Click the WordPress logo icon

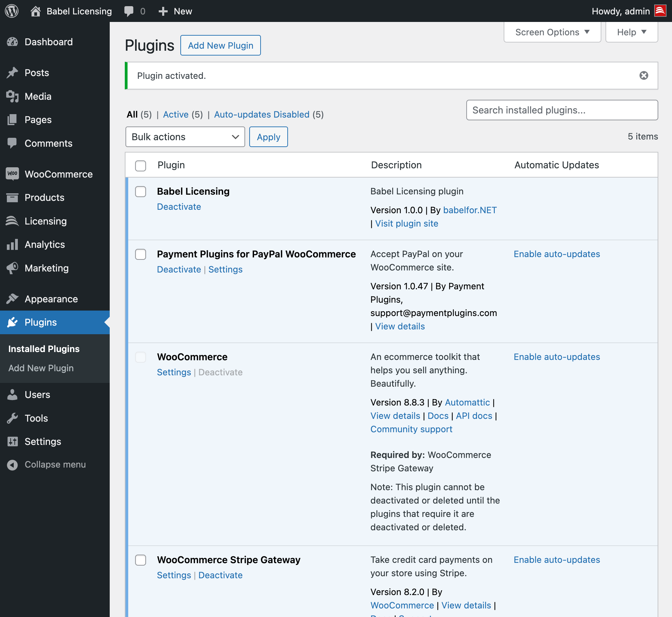point(12,11)
